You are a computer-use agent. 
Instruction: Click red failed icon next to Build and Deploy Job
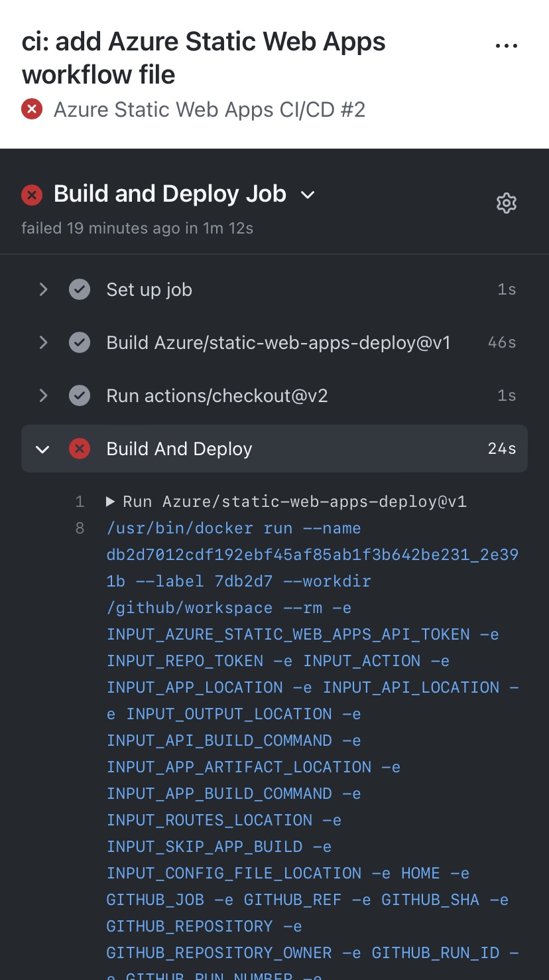(x=32, y=194)
